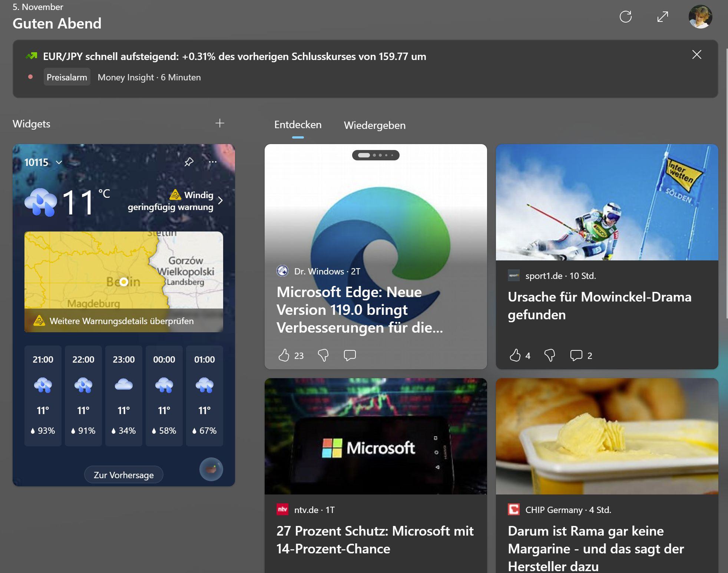Open the skiing photo from sport1.de

[607, 202]
